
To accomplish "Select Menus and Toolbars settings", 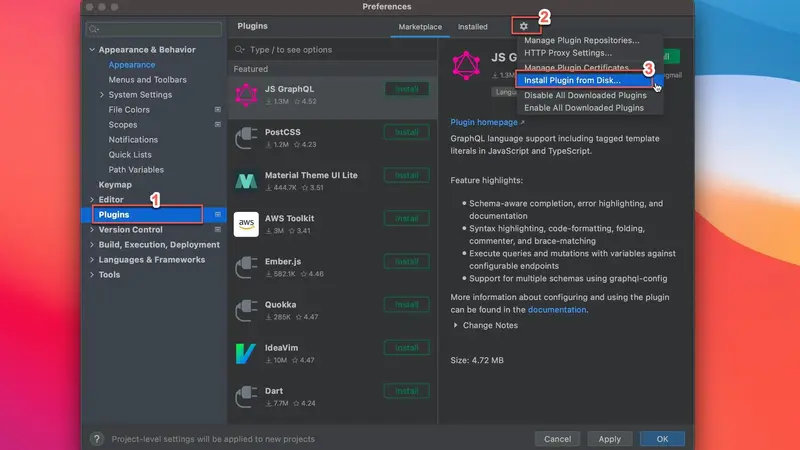I will 147,80.
